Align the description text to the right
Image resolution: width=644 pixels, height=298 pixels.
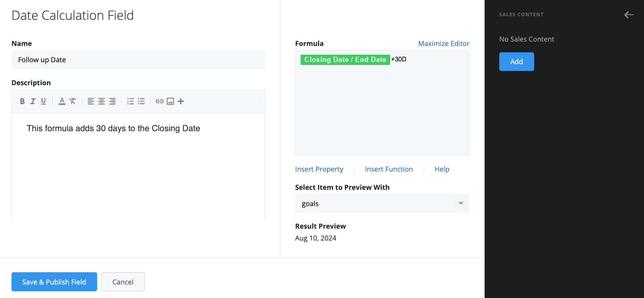click(x=112, y=101)
